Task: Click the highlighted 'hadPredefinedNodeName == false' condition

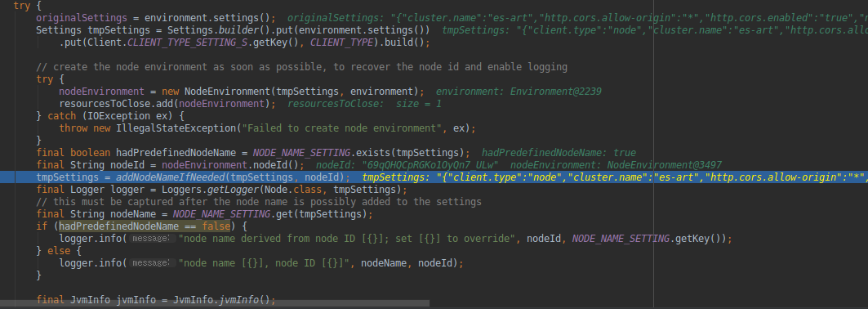Action: point(145,226)
